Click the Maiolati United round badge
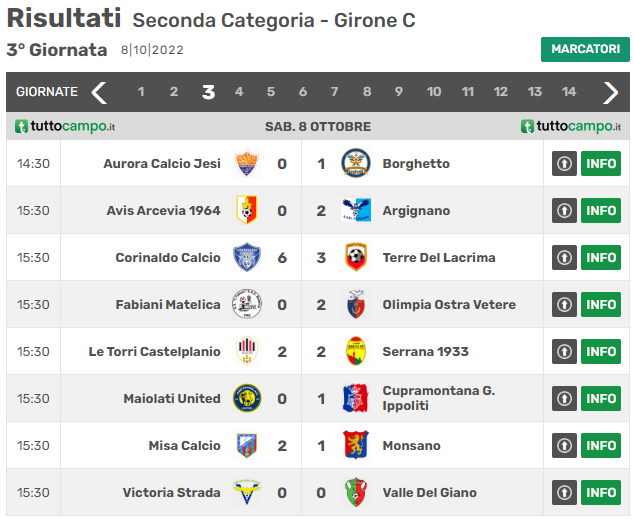This screenshot has height=519, width=634. click(x=247, y=398)
